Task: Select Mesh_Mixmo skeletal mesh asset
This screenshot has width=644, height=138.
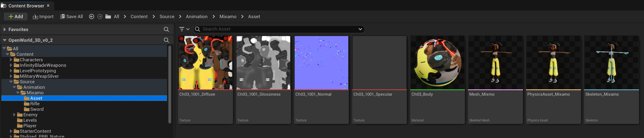Action: pos(496,80)
